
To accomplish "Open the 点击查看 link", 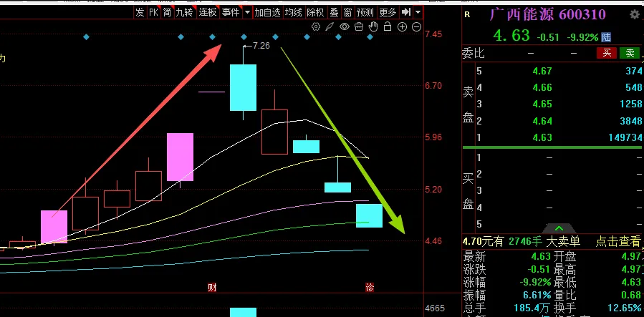I will (618, 242).
